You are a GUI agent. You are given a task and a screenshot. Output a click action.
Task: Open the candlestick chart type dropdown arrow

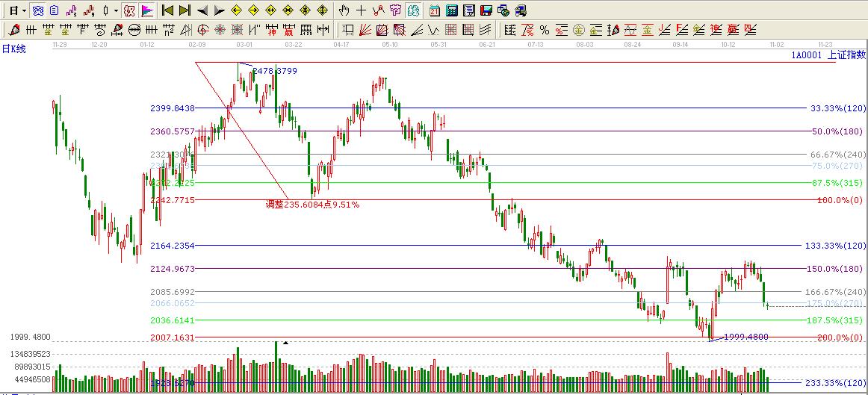pos(115,10)
